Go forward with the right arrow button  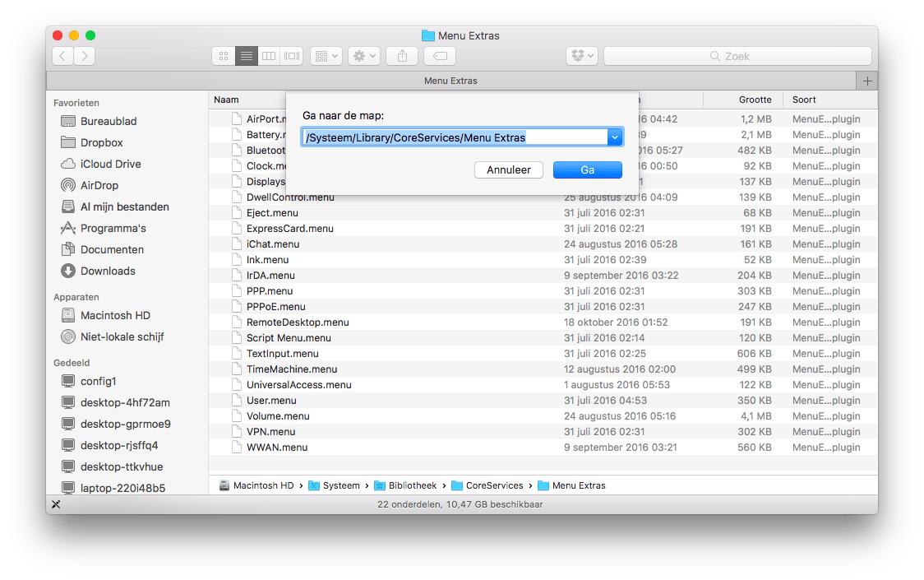coord(85,56)
